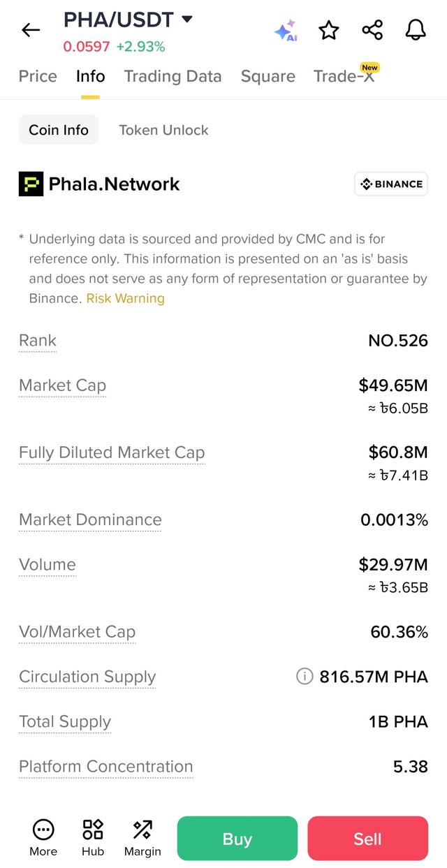Tap the Phala.Network logo
Image resolution: width=447 pixels, height=868 pixels.
(31, 184)
